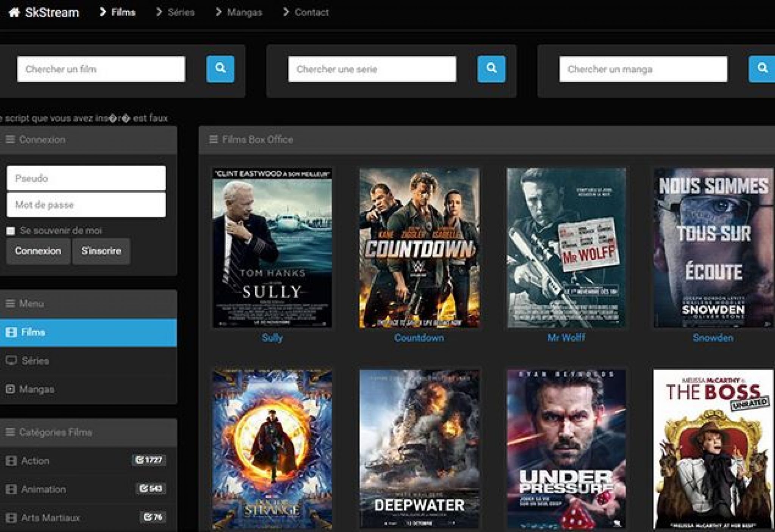Open the Action films category

click(x=35, y=461)
